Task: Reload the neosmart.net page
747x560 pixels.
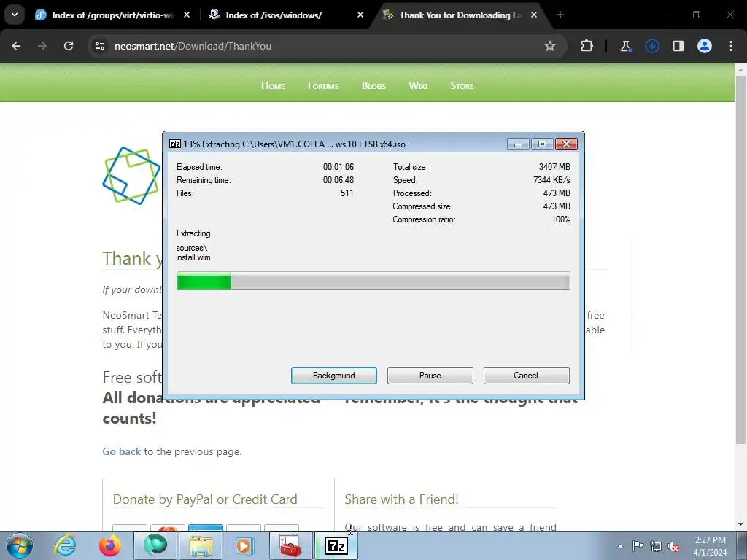Action: point(69,46)
